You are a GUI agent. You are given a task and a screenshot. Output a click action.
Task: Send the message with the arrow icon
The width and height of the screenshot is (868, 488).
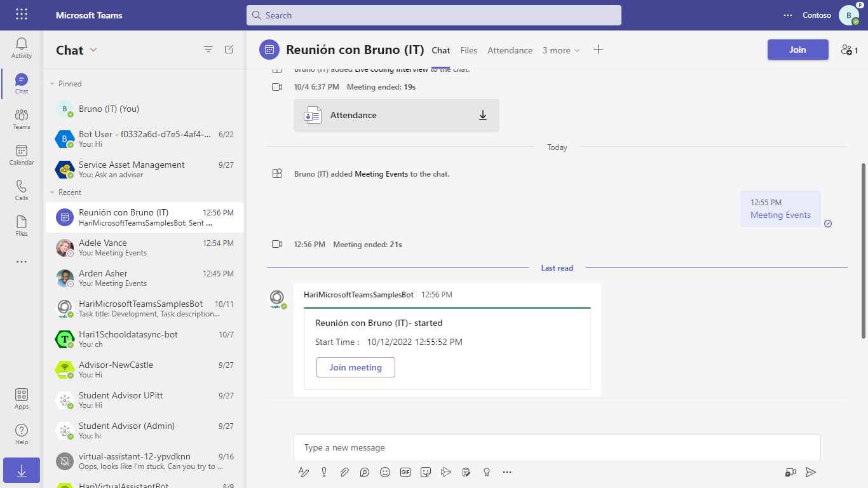click(x=811, y=472)
